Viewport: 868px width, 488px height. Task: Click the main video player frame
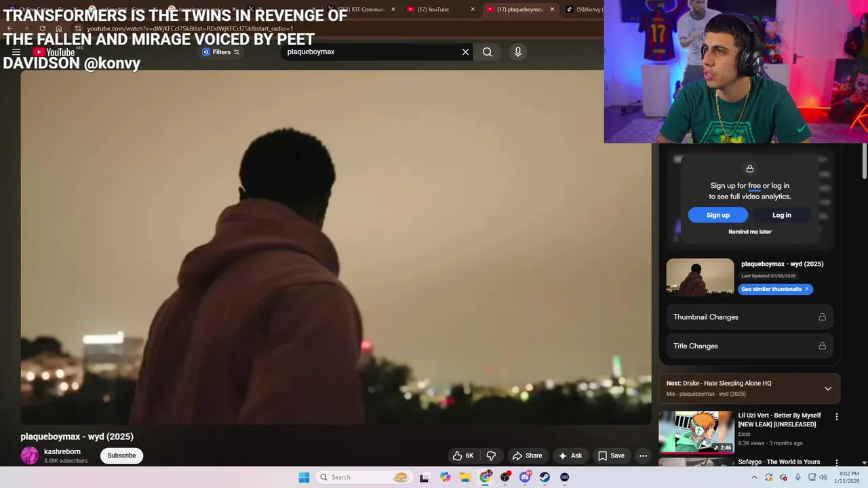[336, 247]
